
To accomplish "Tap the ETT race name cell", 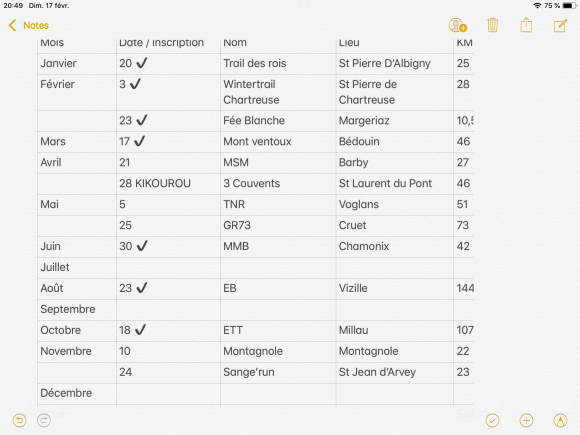I will point(278,331).
